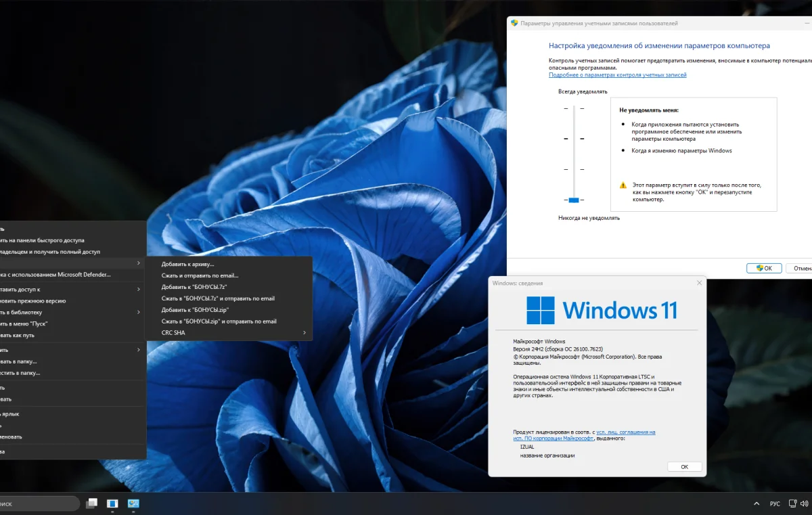
Task: Open the "Подробнее о параметрах контроля учетных записей" link
Action: click(x=617, y=75)
